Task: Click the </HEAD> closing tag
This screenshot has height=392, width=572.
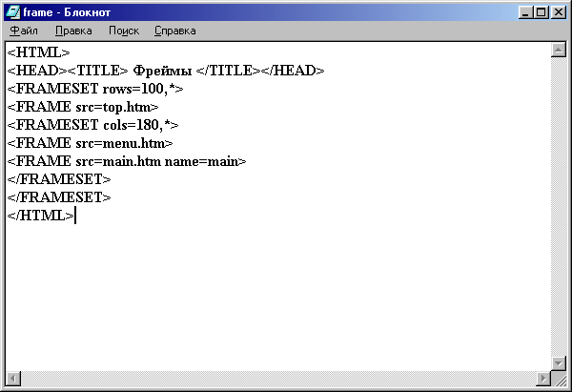Action: pyautogui.click(x=293, y=71)
